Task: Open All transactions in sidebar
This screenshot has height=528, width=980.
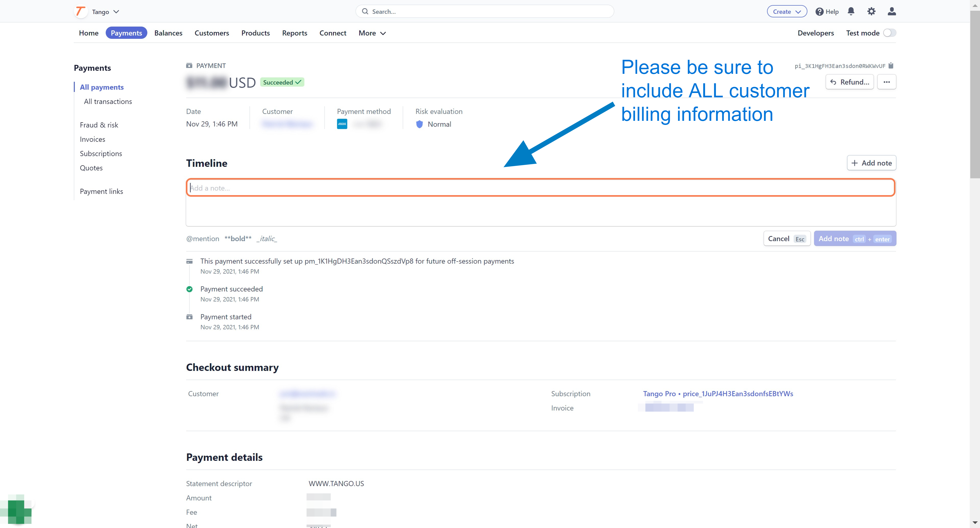Action: click(x=108, y=101)
